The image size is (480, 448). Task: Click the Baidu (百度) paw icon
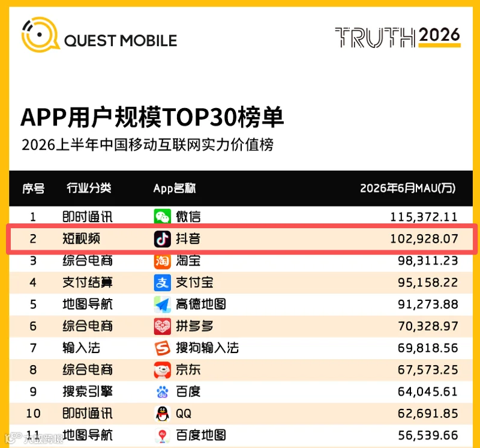tap(162, 392)
